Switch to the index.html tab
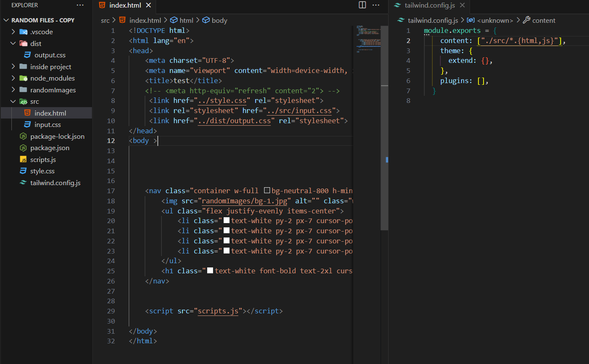The width and height of the screenshot is (589, 364). 124,5
